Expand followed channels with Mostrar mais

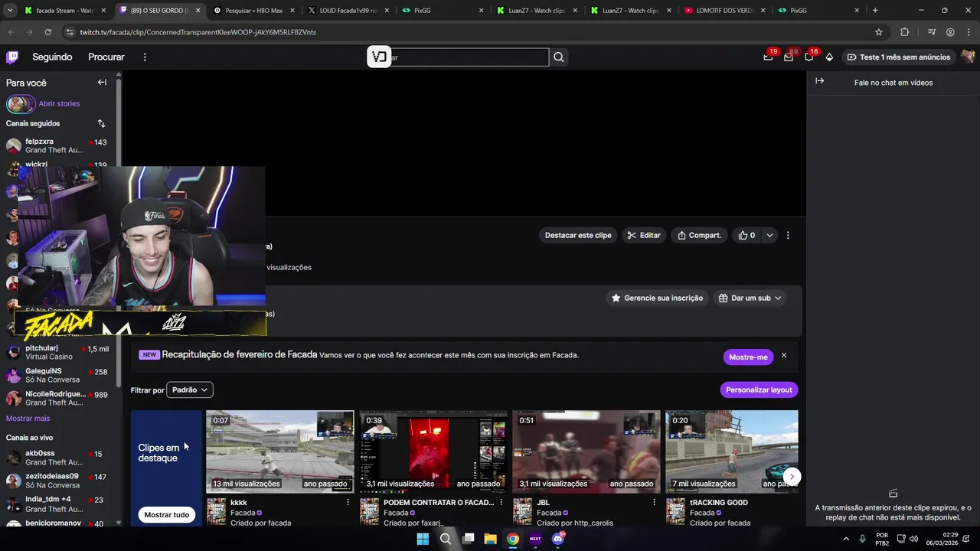tap(28, 419)
